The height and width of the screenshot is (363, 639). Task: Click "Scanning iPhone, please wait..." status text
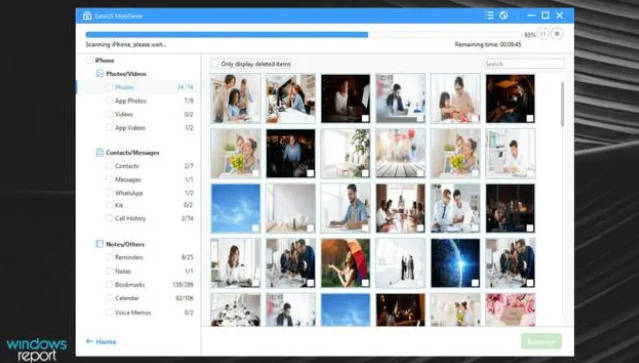126,44
